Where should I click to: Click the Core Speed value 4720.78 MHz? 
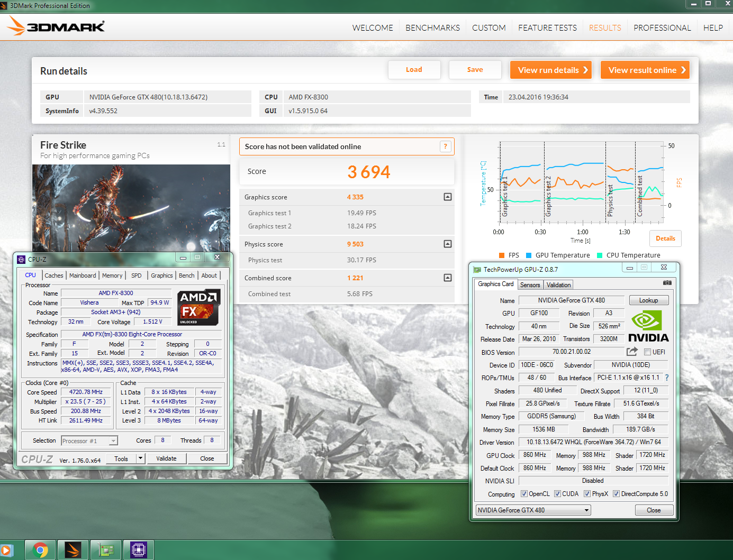(x=86, y=392)
